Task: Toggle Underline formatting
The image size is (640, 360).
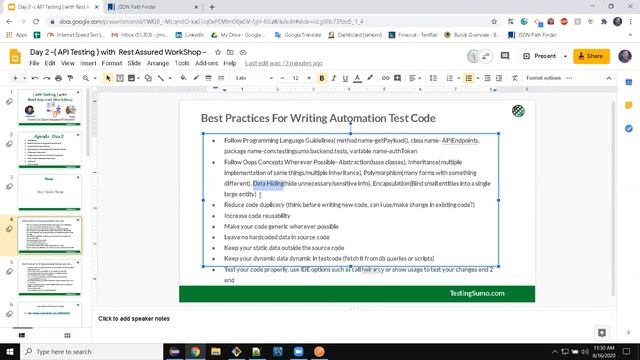Action: [x=345, y=78]
